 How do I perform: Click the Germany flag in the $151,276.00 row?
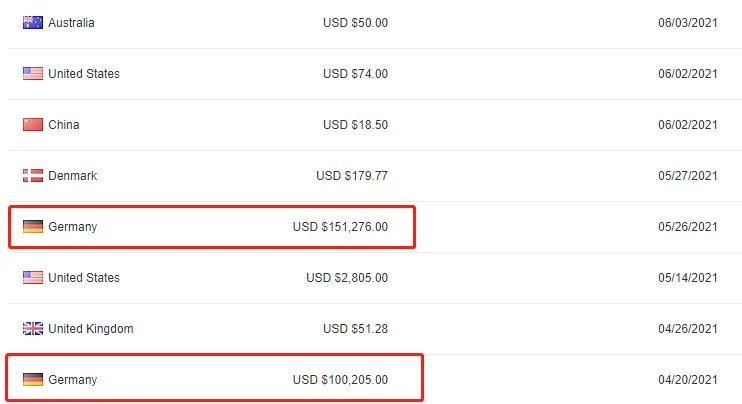point(33,227)
